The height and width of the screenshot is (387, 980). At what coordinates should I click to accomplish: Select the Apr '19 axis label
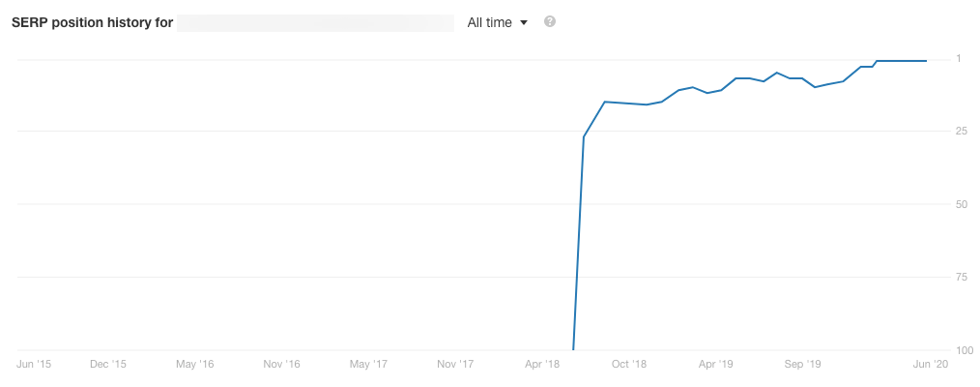coord(716,364)
